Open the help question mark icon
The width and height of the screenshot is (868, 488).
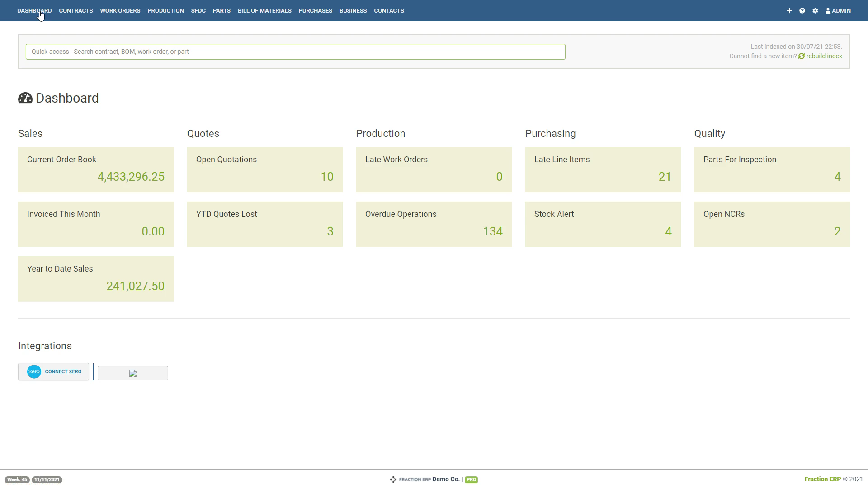pyautogui.click(x=802, y=10)
